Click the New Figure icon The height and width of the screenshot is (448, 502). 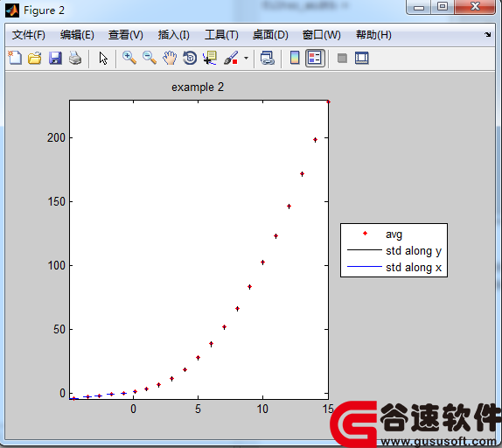pos(15,59)
